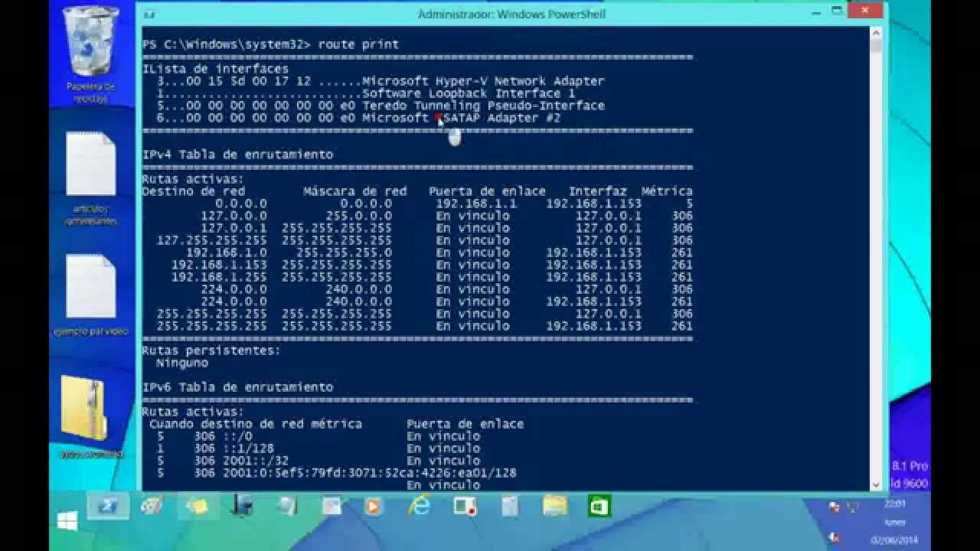
Task: Close the PowerShell window
Action: click(866, 11)
